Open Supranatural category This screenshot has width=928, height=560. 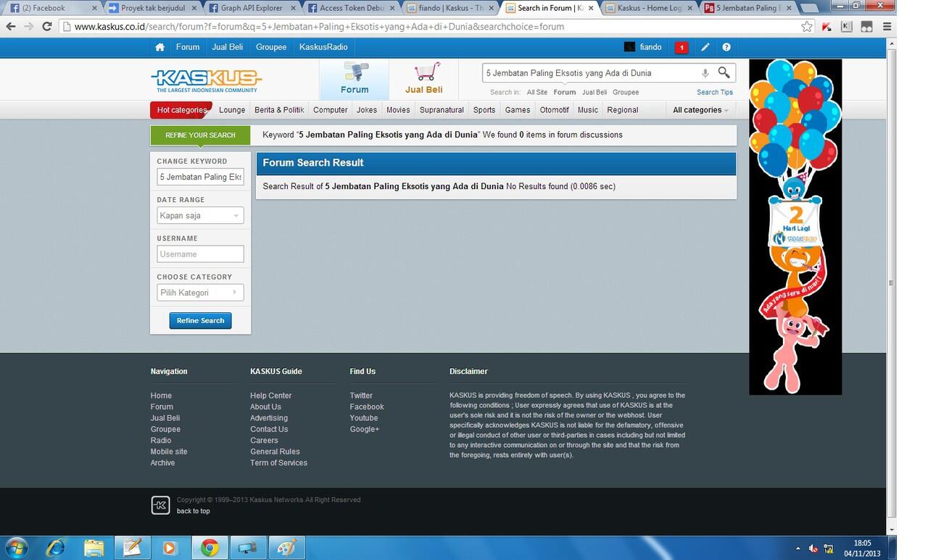click(x=442, y=110)
